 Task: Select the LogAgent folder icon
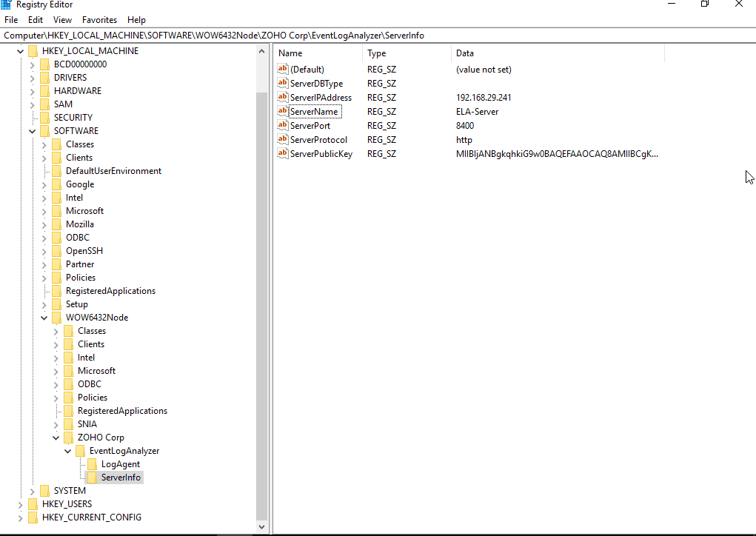pos(92,463)
